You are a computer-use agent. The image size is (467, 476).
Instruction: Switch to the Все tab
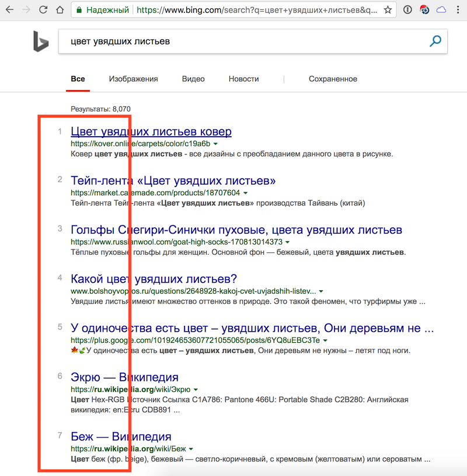click(78, 79)
